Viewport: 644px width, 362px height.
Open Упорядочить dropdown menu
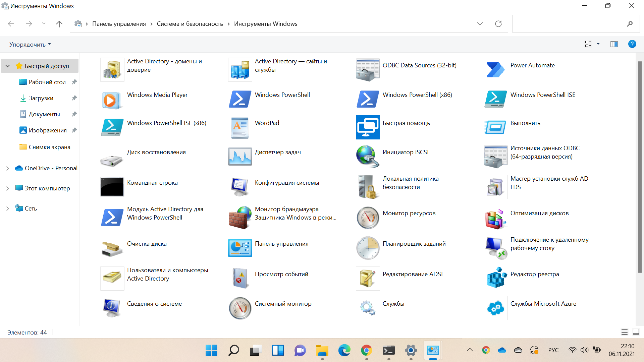pyautogui.click(x=30, y=44)
